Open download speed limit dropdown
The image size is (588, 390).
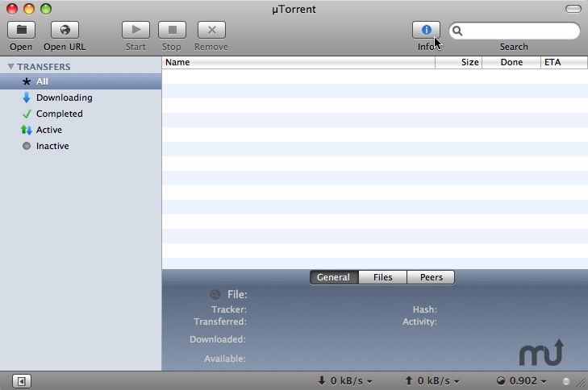[x=345, y=381]
